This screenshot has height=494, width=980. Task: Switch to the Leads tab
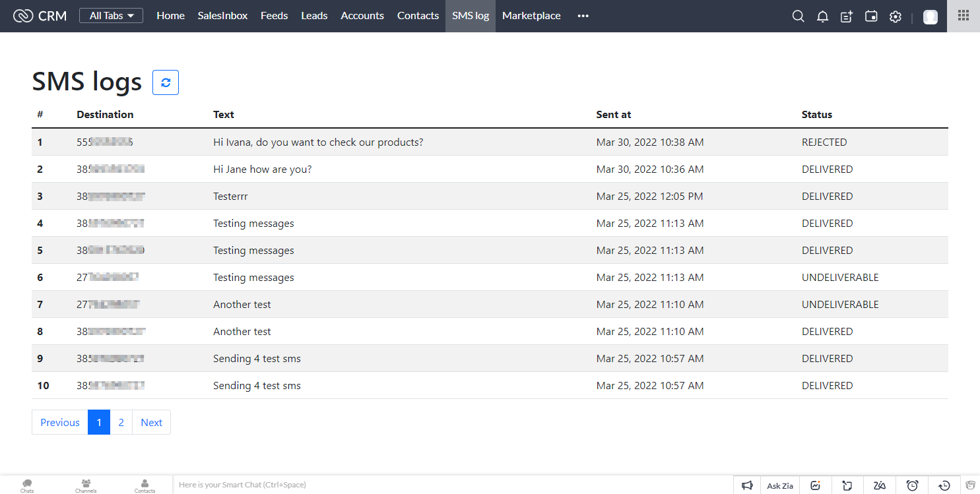pyautogui.click(x=314, y=16)
